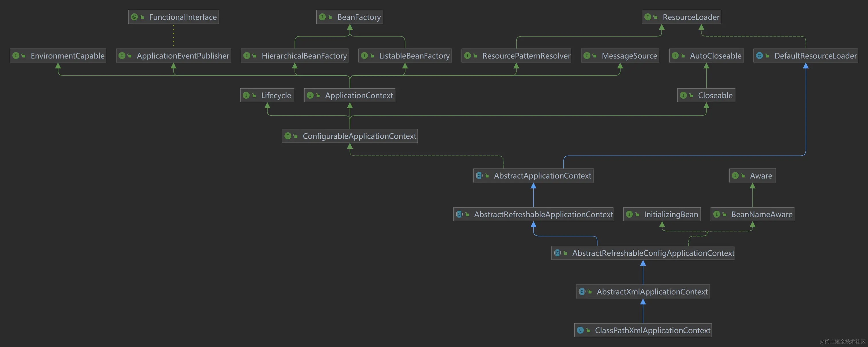The width and height of the screenshot is (868, 347).
Task: Click abstract class icon on AbstractRefreshableApplicationContext
Action: [x=459, y=214]
